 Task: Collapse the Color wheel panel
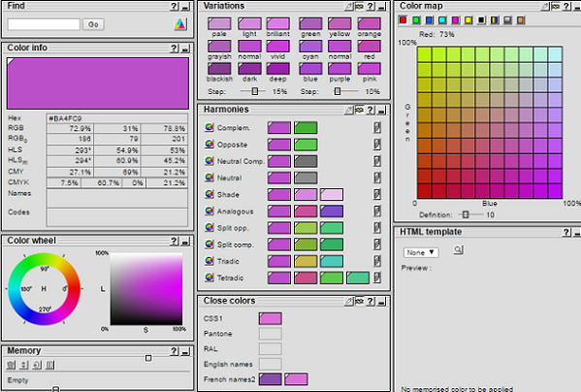185,242
